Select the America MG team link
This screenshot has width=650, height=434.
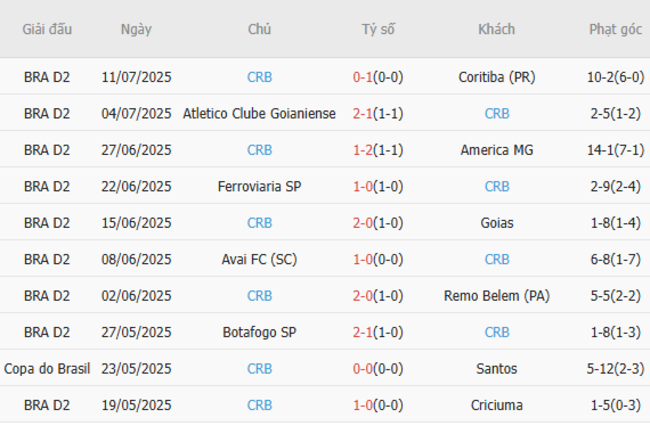tap(497, 150)
